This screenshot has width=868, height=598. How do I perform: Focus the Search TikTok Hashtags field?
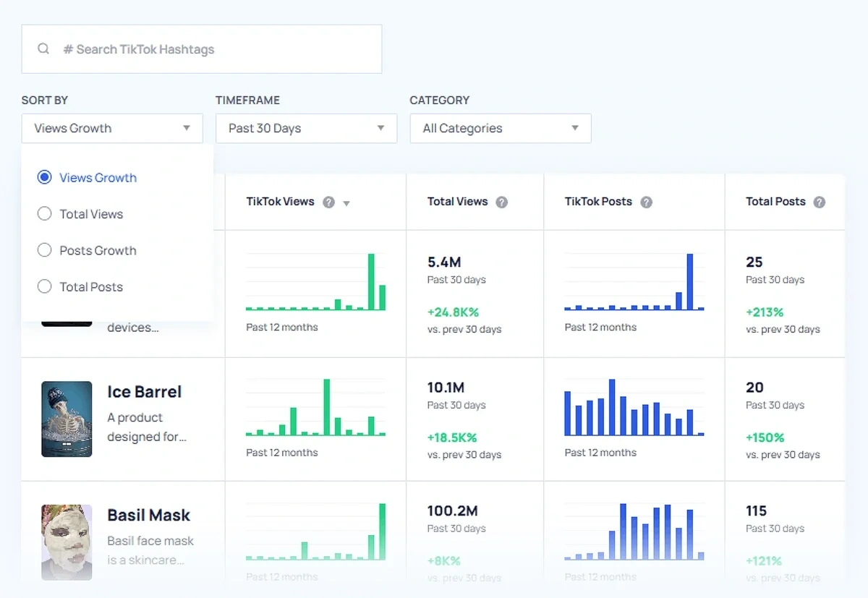(217, 49)
